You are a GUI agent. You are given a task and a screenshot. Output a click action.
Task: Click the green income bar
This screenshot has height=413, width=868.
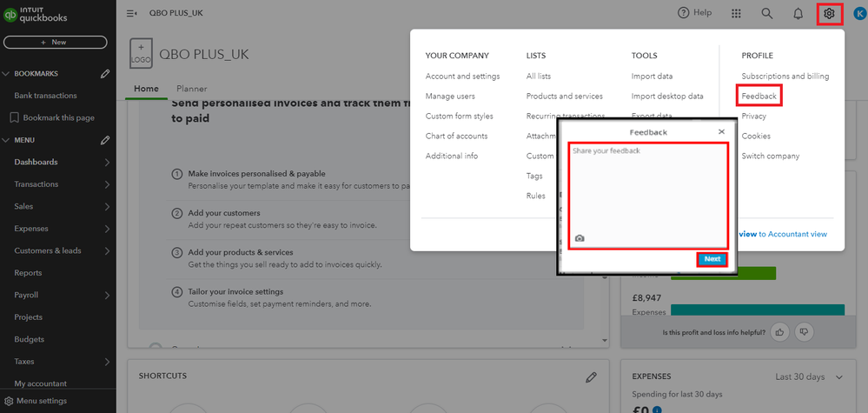[x=723, y=273]
